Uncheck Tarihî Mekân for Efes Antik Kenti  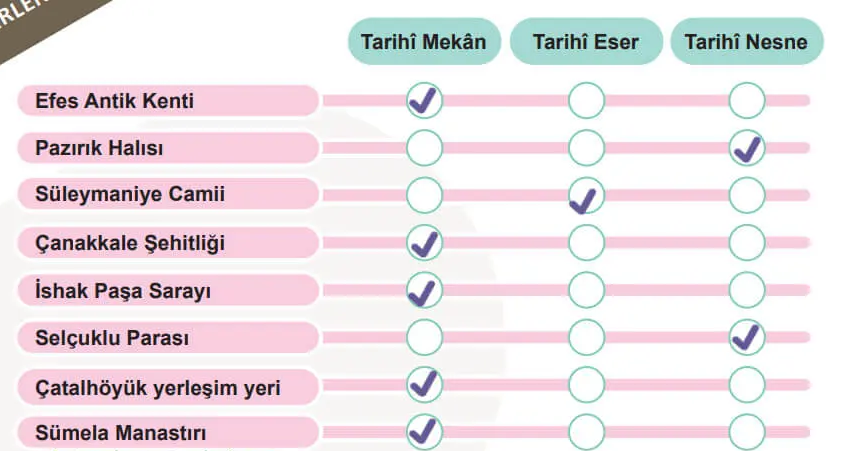(x=424, y=100)
